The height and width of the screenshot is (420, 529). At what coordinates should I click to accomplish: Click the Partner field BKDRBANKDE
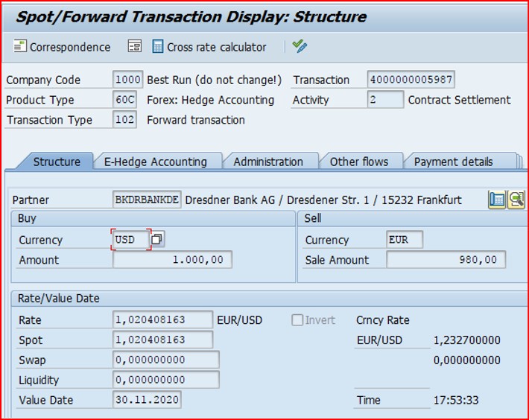[147, 200]
